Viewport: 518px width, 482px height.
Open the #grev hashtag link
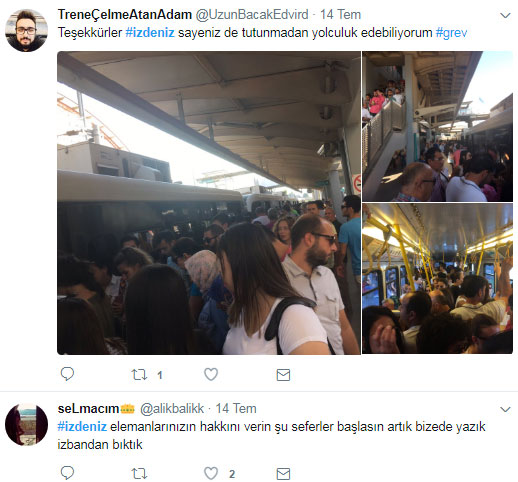(x=451, y=33)
